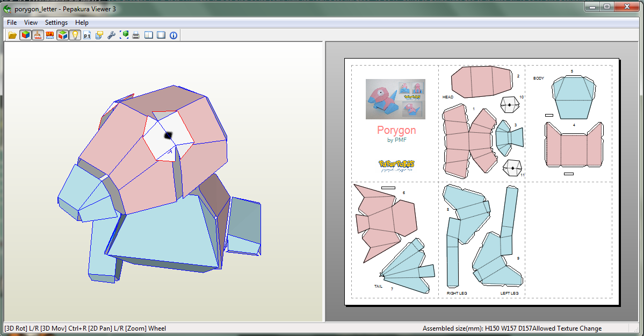The image size is (644, 336).
Task: Click the PaperPokes logo on the pattern
Action: point(396,166)
